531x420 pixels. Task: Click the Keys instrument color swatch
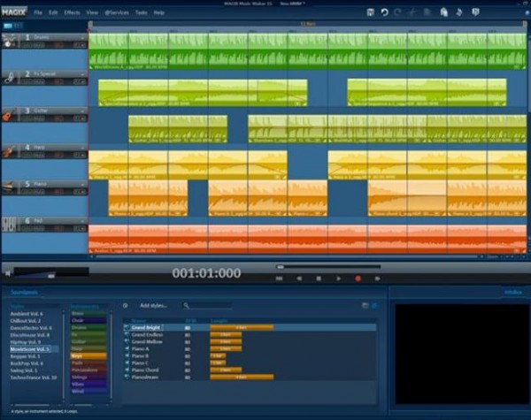click(89, 355)
